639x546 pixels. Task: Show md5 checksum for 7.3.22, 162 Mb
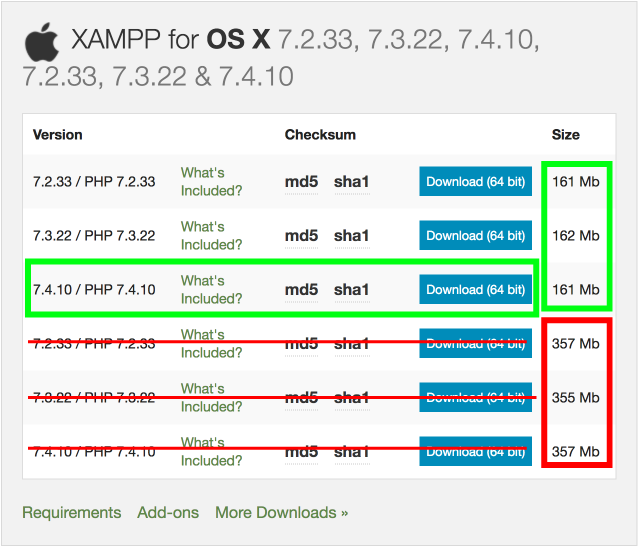point(301,236)
